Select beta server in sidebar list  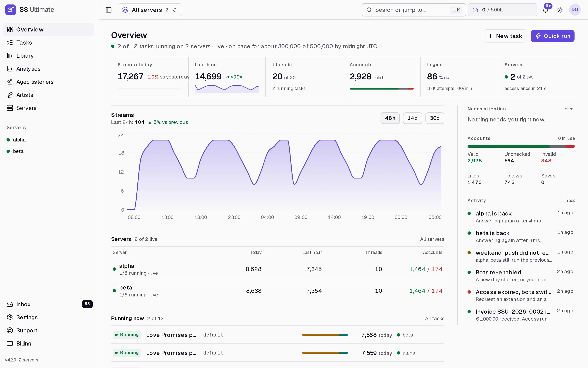[x=49, y=151]
